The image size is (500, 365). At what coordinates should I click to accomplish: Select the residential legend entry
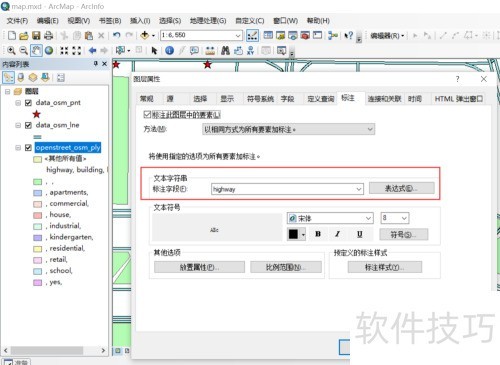[67, 248]
